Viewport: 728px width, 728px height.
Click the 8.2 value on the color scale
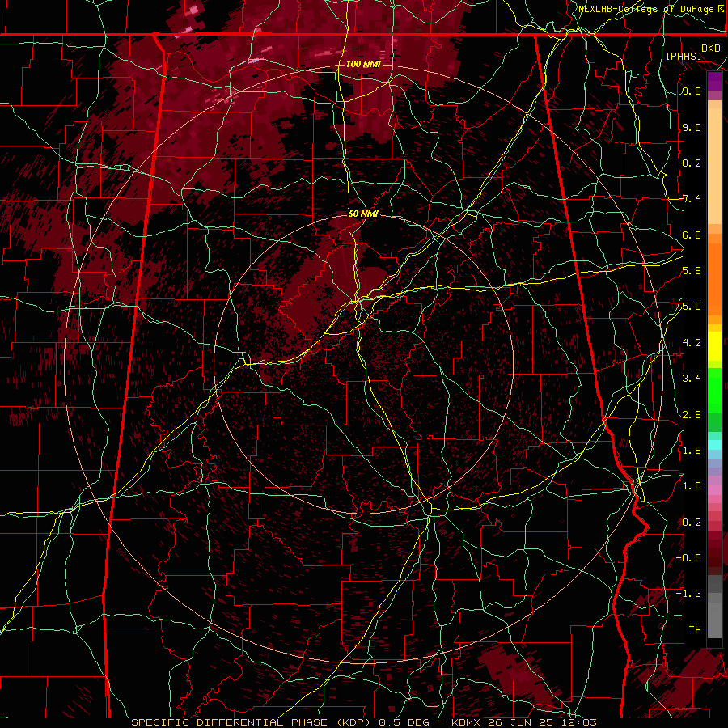point(692,163)
